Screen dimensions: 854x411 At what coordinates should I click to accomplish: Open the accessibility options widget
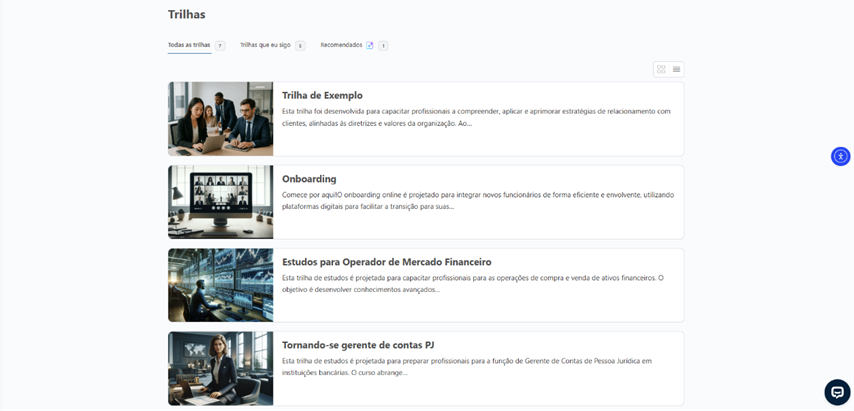click(840, 156)
